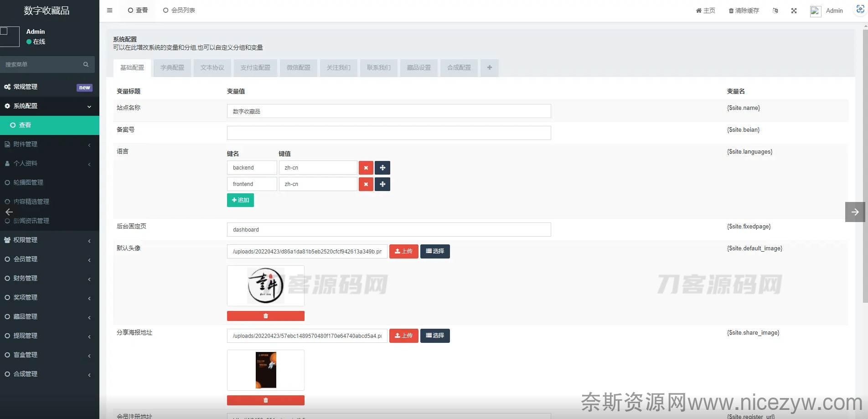Screen dimensions: 868x419
Task: Focus the sidebar 搜索菜单 search box
Action: [42, 64]
